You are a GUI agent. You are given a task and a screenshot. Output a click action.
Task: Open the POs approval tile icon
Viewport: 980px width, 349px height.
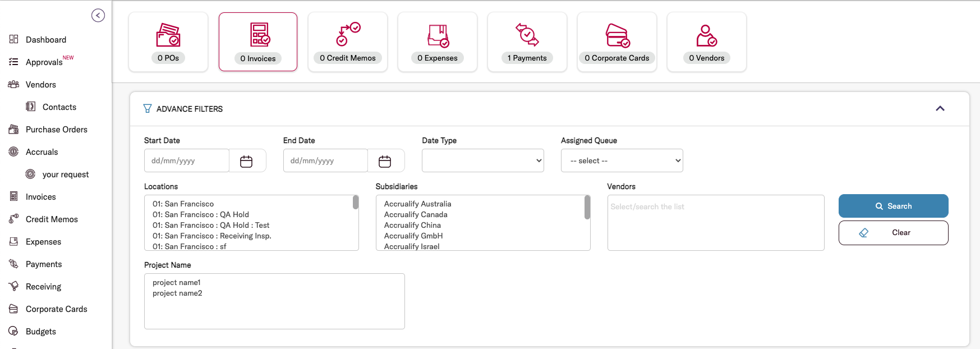(168, 35)
